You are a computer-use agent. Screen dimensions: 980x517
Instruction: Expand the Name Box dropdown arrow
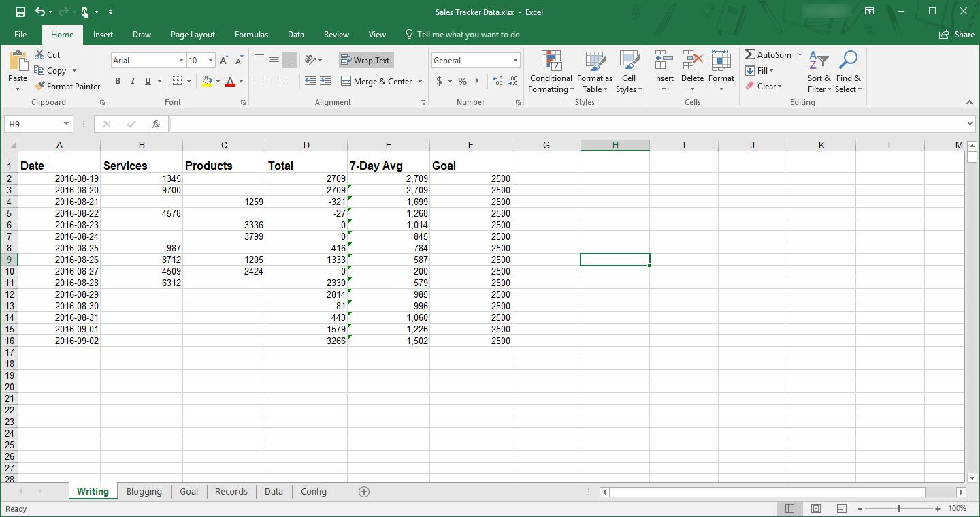pos(66,124)
